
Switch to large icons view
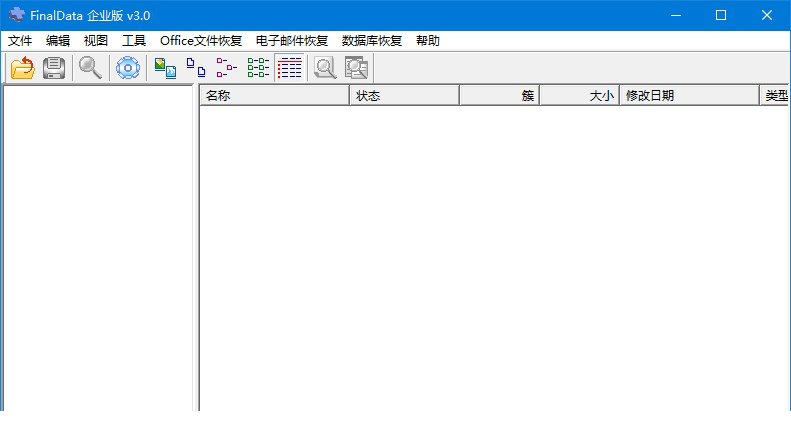[165, 68]
